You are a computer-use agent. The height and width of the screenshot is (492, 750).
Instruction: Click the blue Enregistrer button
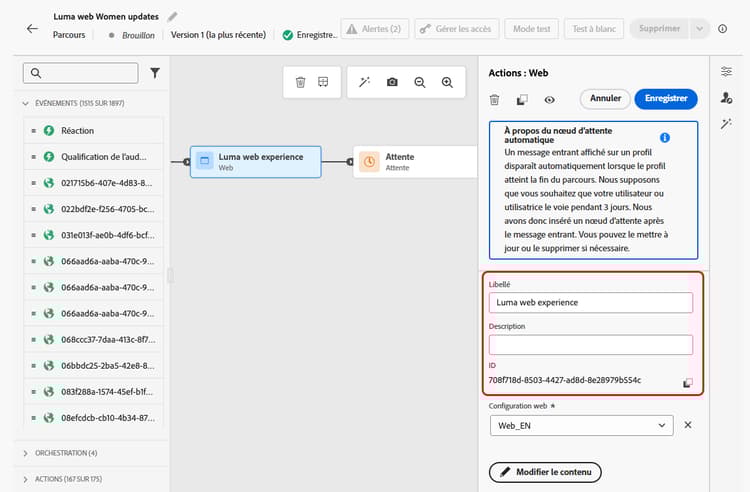[x=666, y=99]
